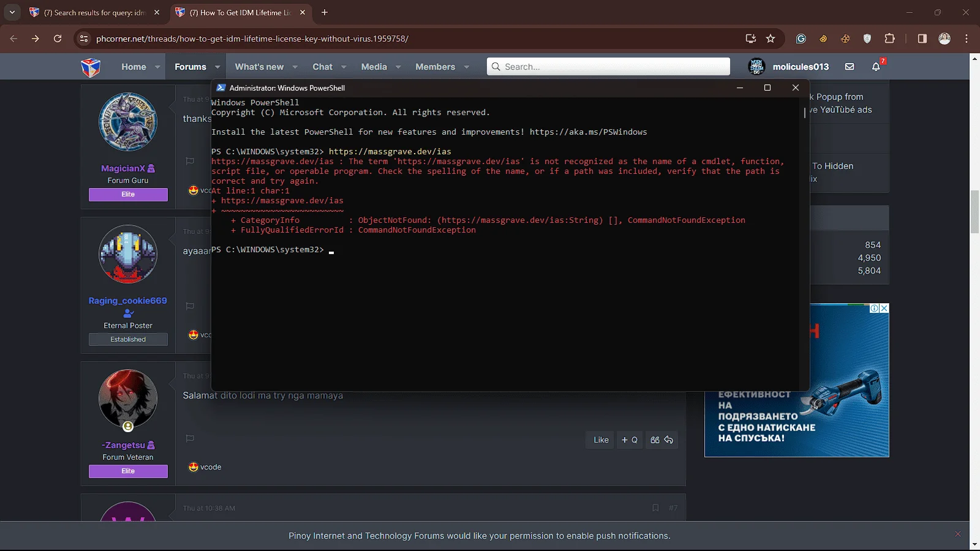
Task: View site information icon in address bar
Action: 84,39
